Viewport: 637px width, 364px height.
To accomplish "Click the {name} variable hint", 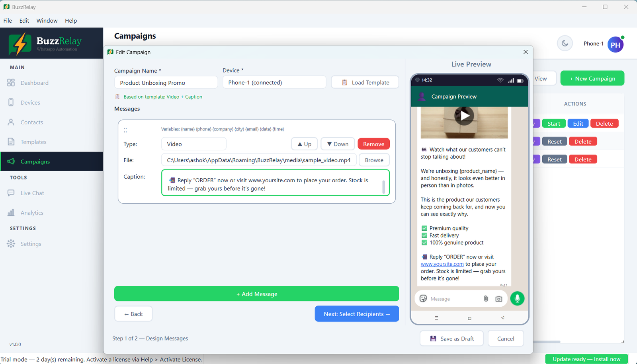I will click(x=188, y=129).
